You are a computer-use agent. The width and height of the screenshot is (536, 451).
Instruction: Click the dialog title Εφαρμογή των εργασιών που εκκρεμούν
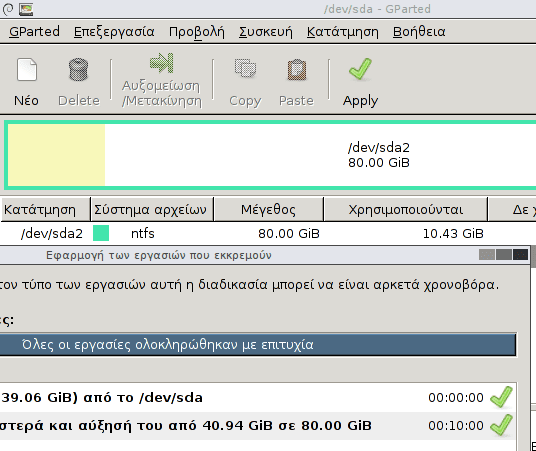click(159, 255)
